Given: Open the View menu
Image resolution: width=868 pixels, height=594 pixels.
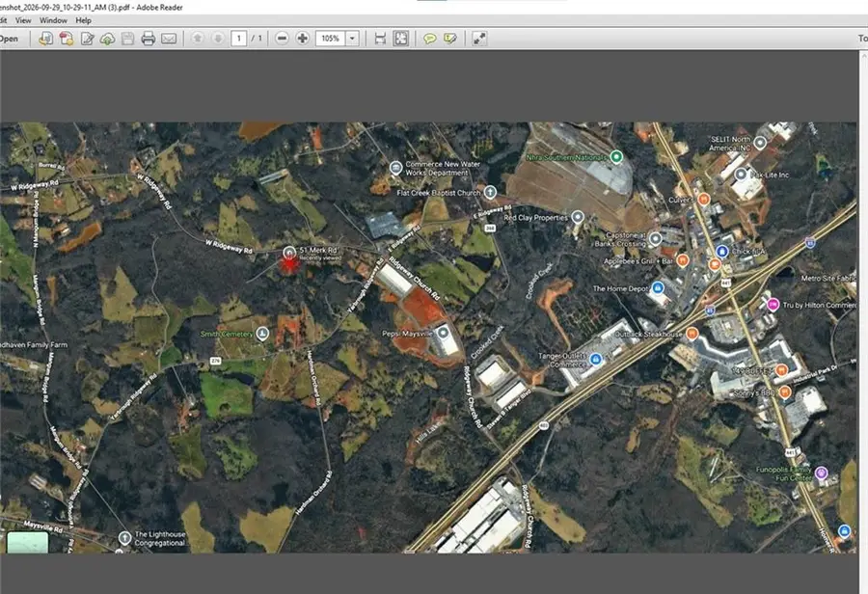Looking at the screenshot, I should 23,20.
